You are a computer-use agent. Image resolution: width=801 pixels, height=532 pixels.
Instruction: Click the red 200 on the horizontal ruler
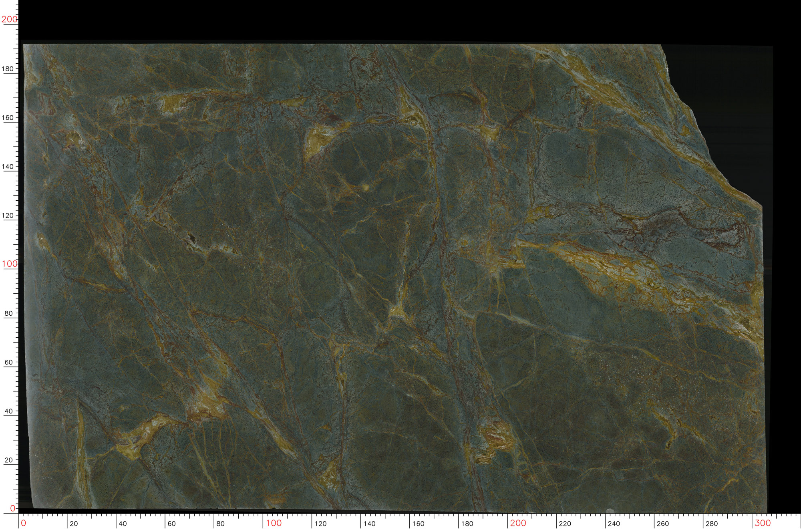point(518,523)
